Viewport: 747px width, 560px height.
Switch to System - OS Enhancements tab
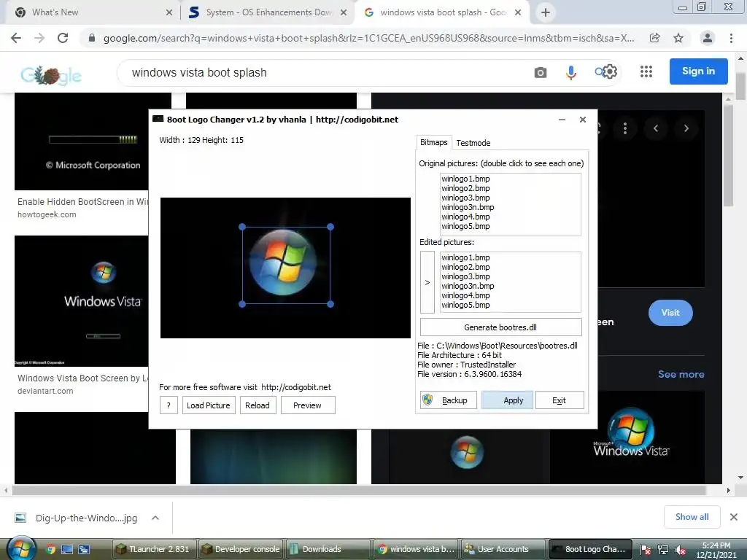pos(267,12)
